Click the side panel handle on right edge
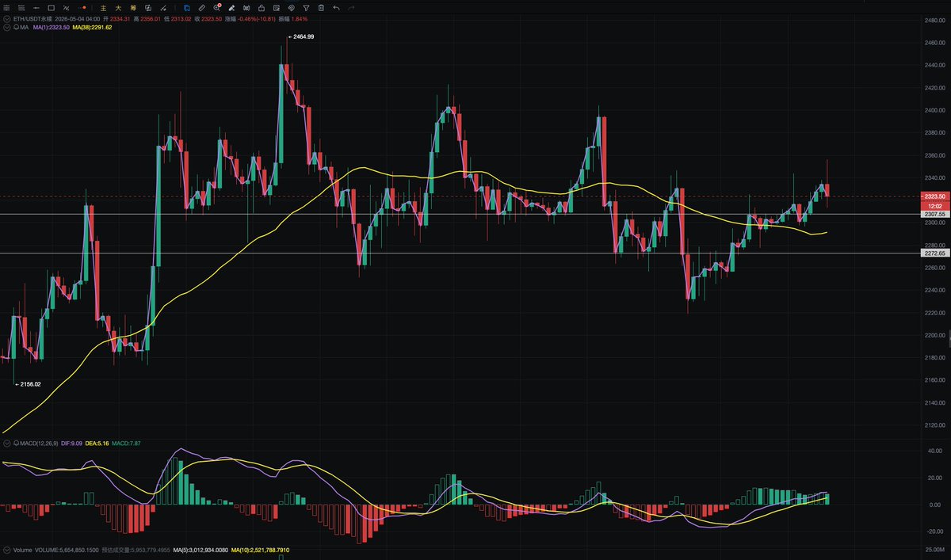This screenshot has width=951, height=560. coord(949,337)
